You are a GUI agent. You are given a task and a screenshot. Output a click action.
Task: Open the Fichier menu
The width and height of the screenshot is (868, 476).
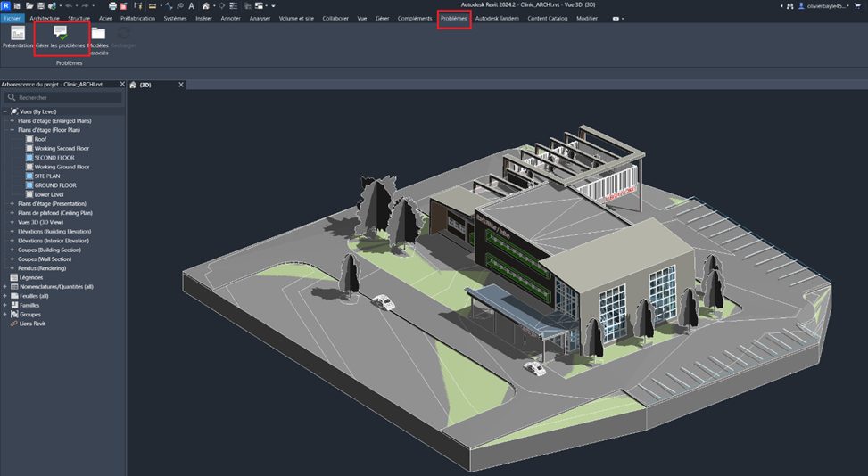coord(12,18)
